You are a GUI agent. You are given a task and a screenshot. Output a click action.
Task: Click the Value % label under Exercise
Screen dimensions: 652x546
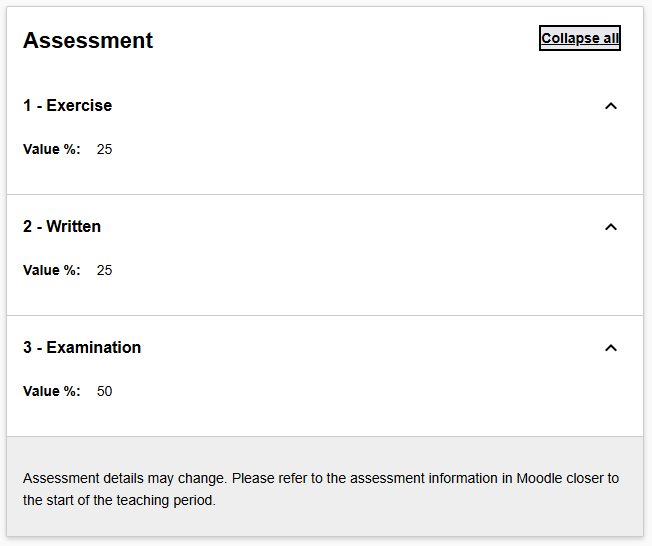51,150
